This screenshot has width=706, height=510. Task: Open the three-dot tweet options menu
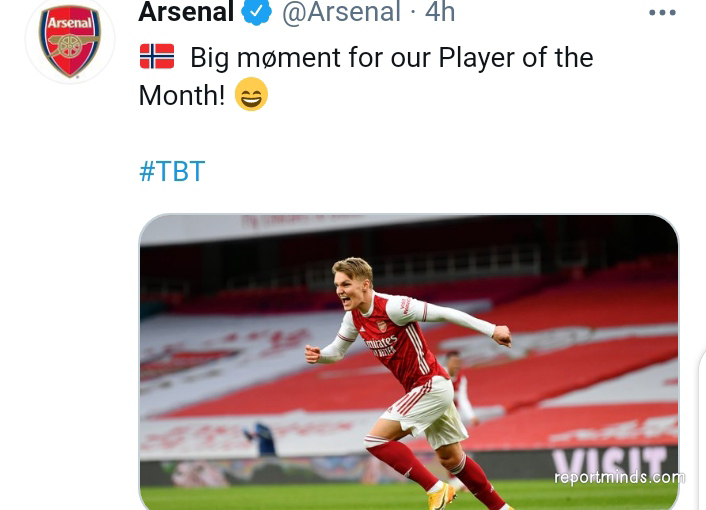[x=662, y=13]
